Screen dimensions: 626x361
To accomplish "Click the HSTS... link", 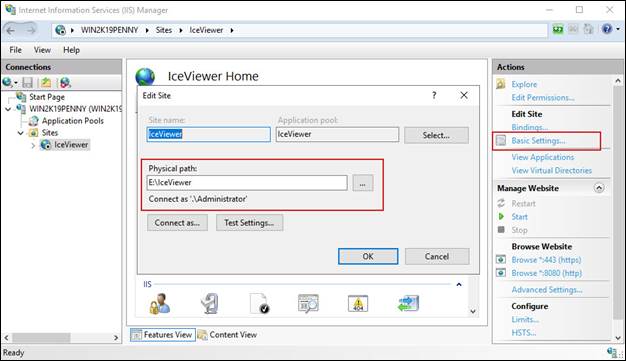I will coord(524,333).
